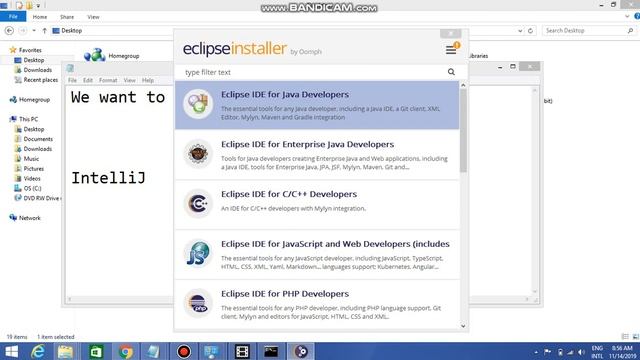640x360 pixels.
Task: Expand the address bar history dropdown
Action: (520, 31)
